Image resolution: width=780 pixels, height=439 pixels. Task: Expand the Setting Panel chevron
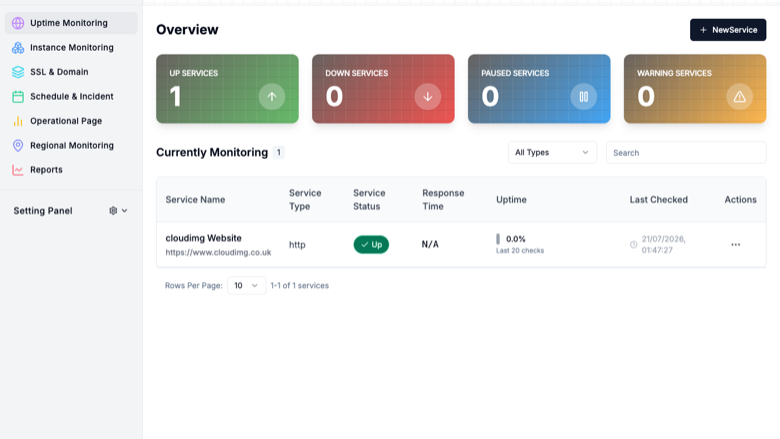(124, 211)
